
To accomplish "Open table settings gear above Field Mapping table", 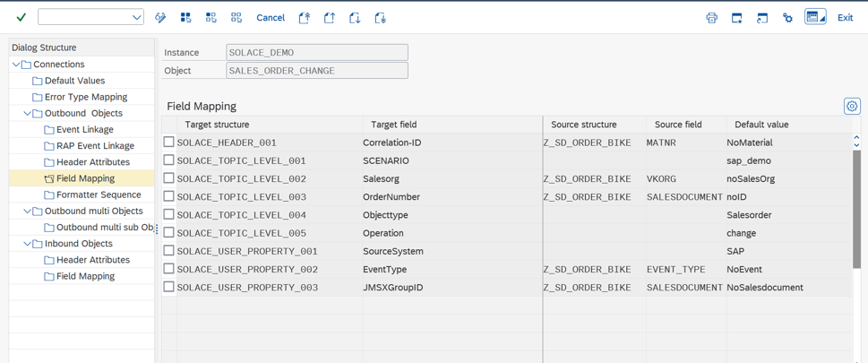I will click(x=852, y=106).
